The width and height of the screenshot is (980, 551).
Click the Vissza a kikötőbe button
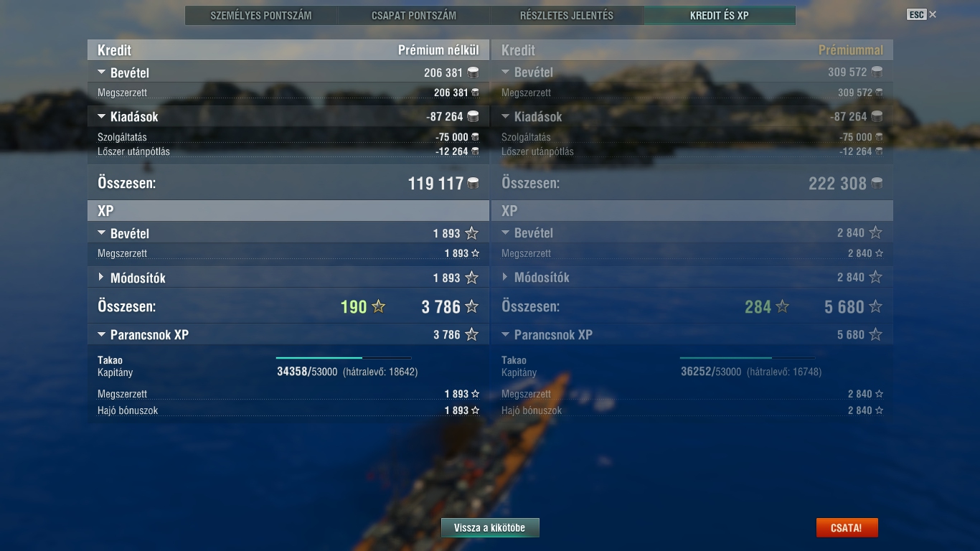point(490,528)
